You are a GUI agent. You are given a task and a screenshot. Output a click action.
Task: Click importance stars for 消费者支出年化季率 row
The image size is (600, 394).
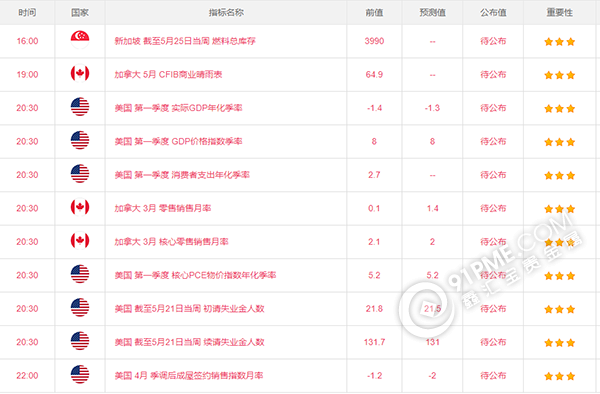click(x=559, y=176)
